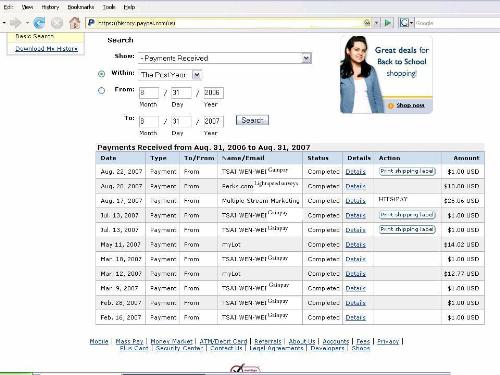This screenshot has width=500, height=375.
Task: Open Details for the May 11, 2007 payment
Action: pos(355,245)
